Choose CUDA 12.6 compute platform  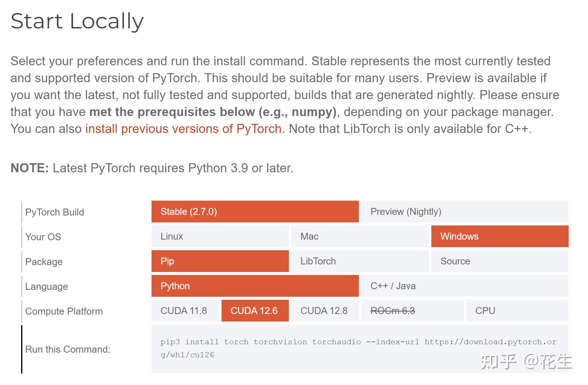tap(255, 311)
